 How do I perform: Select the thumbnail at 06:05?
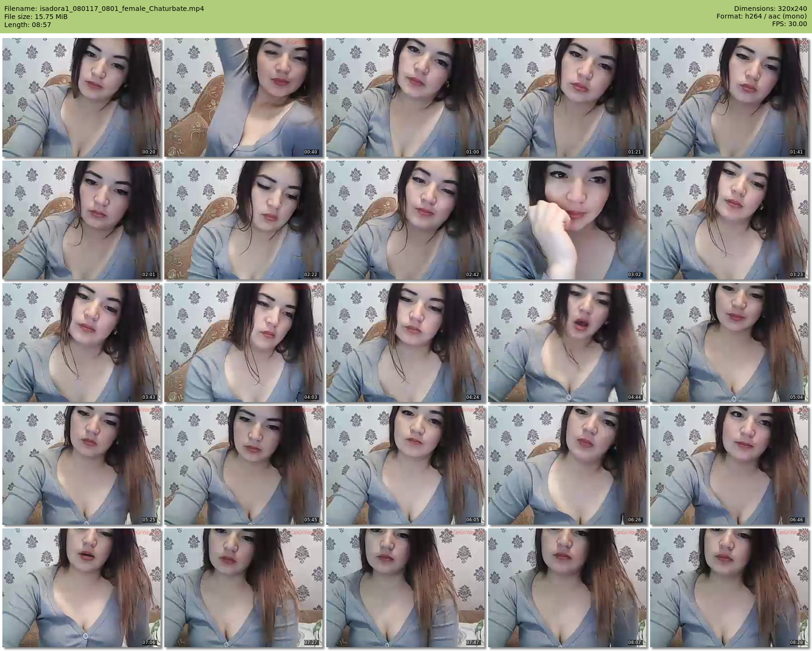pos(406,465)
